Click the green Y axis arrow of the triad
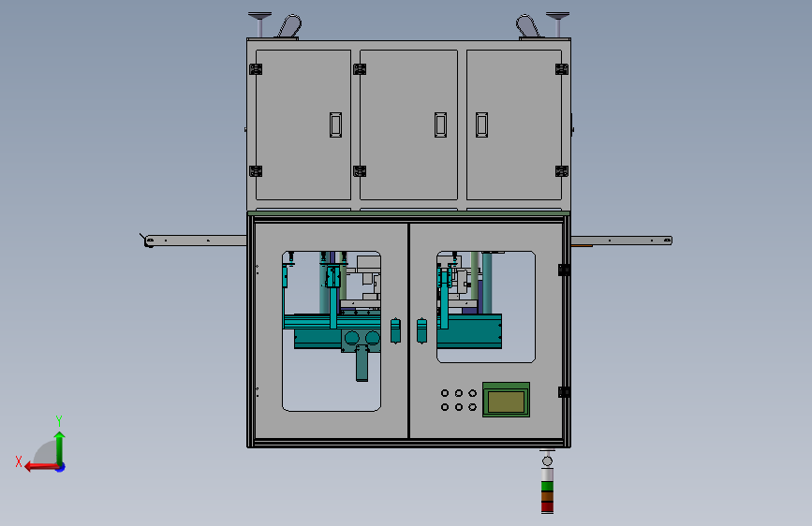Viewport: 812px width, 526px height. tap(60, 448)
